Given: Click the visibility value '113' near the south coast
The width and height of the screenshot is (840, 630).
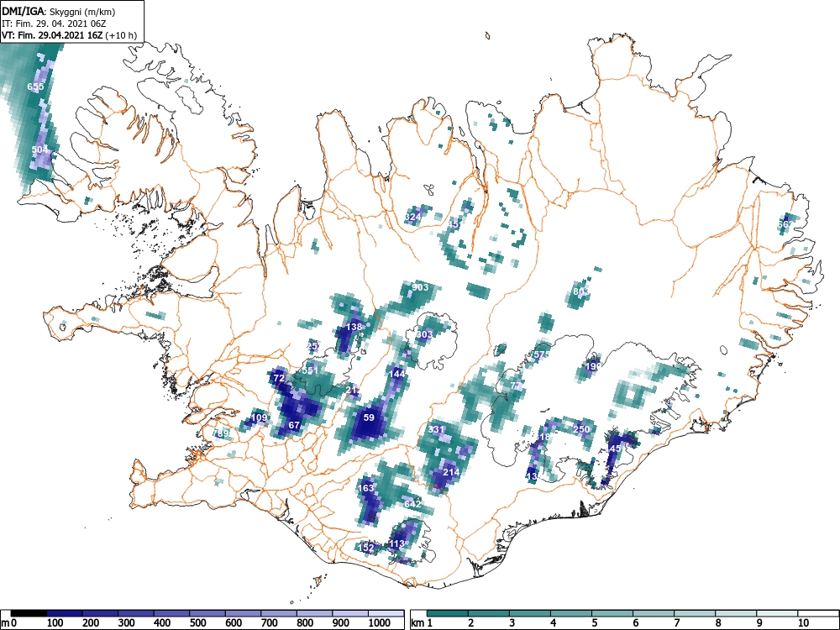Looking at the screenshot, I should (396, 543).
